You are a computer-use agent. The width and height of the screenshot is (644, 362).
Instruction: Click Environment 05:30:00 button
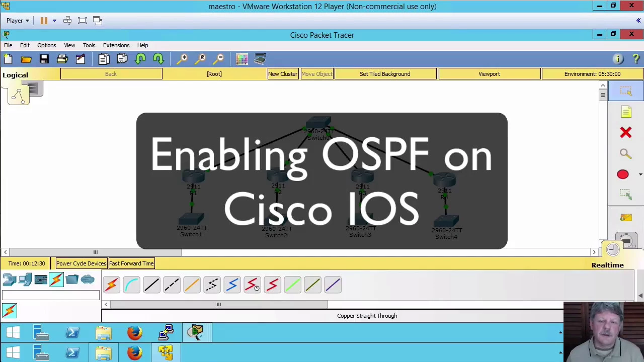592,74
